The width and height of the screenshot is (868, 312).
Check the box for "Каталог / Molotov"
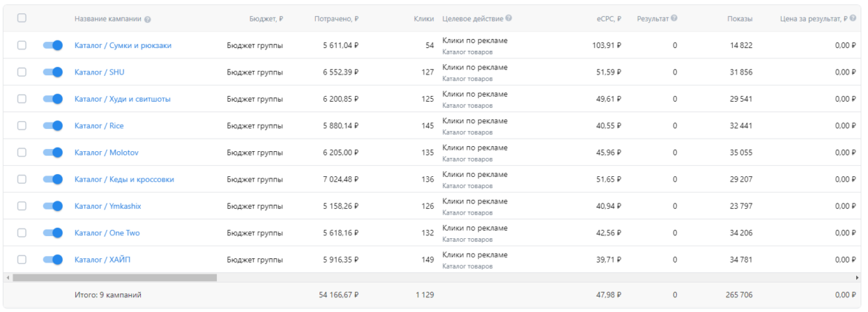point(21,152)
